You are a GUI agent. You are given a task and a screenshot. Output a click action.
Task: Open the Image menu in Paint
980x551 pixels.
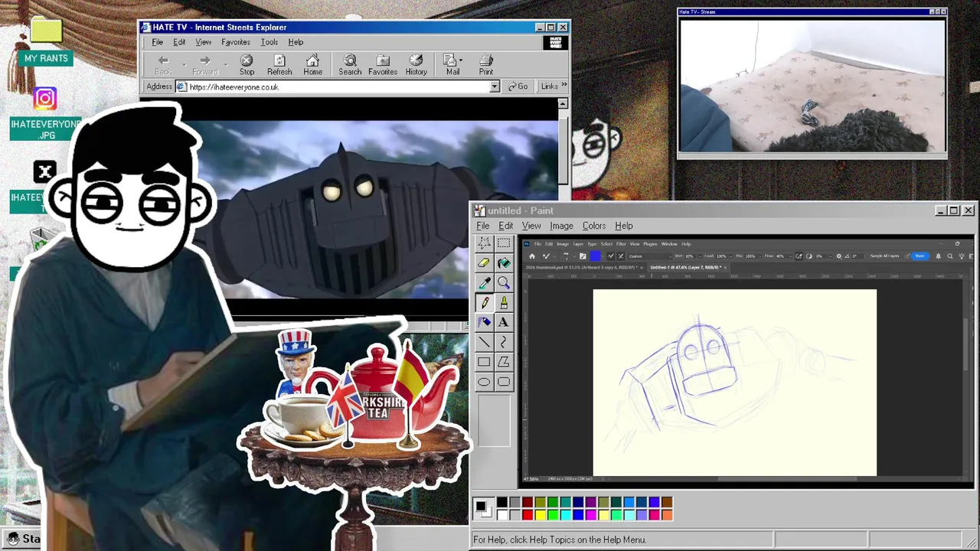(x=561, y=226)
